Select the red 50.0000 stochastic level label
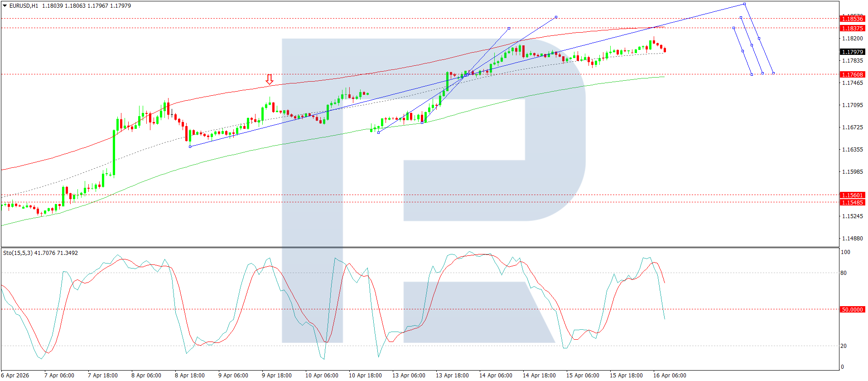868x381 pixels. [x=852, y=310]
